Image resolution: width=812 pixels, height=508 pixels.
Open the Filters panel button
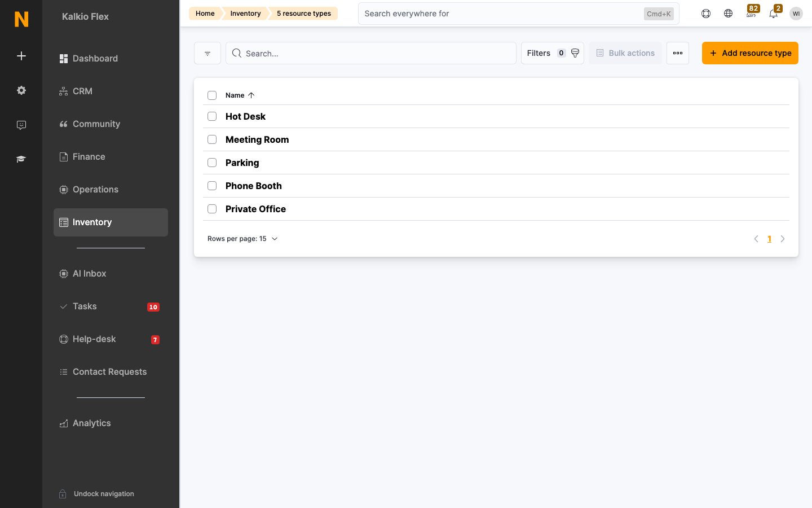pyautogui.click(x=553, y=53)
